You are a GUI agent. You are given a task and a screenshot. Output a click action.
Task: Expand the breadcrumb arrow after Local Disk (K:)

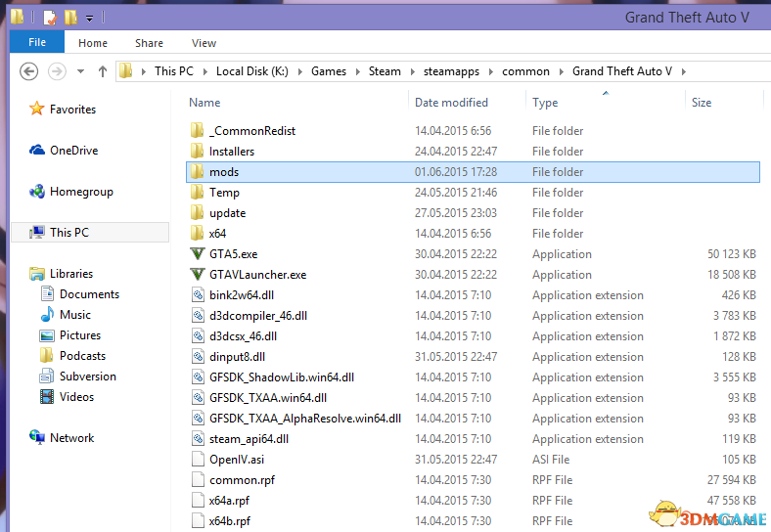click(x=300, y=71)
